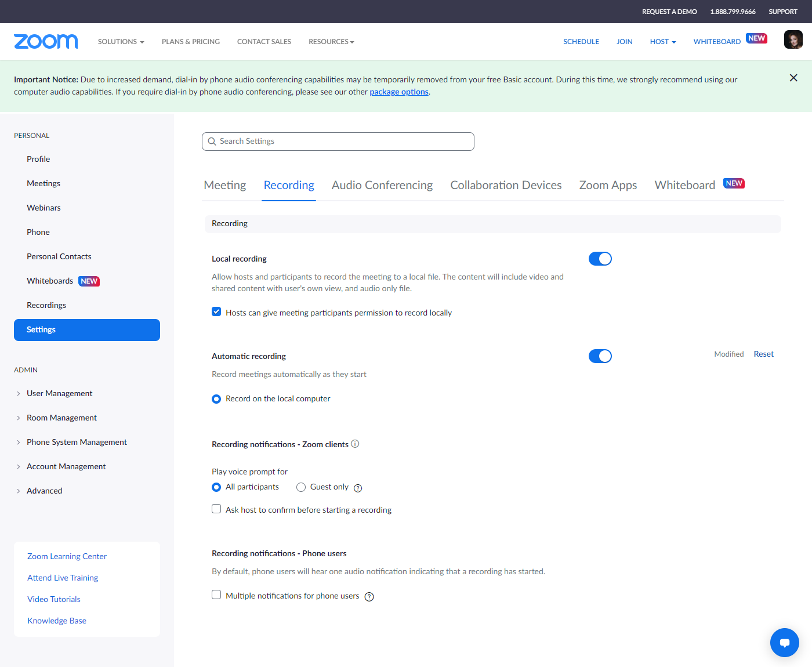Open the user profile avatar
The image size is (812, 667).
point(793,39)
